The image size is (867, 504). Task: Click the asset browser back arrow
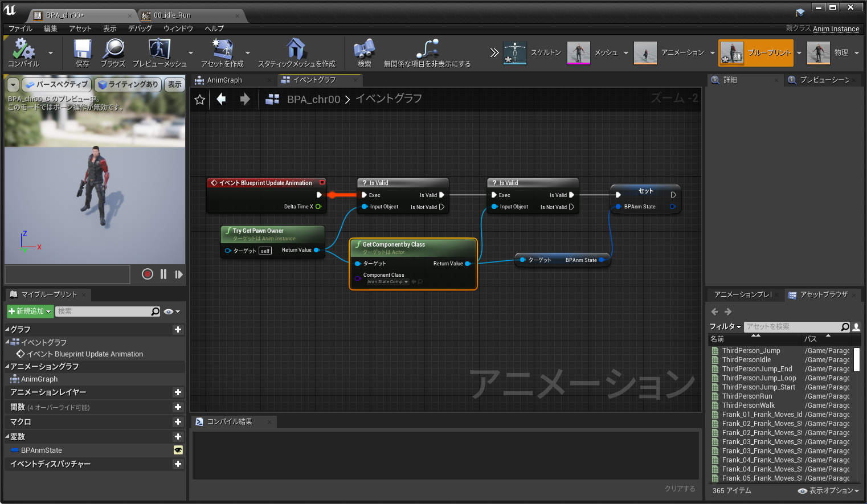pyautogui.click(x=715, y=312)
